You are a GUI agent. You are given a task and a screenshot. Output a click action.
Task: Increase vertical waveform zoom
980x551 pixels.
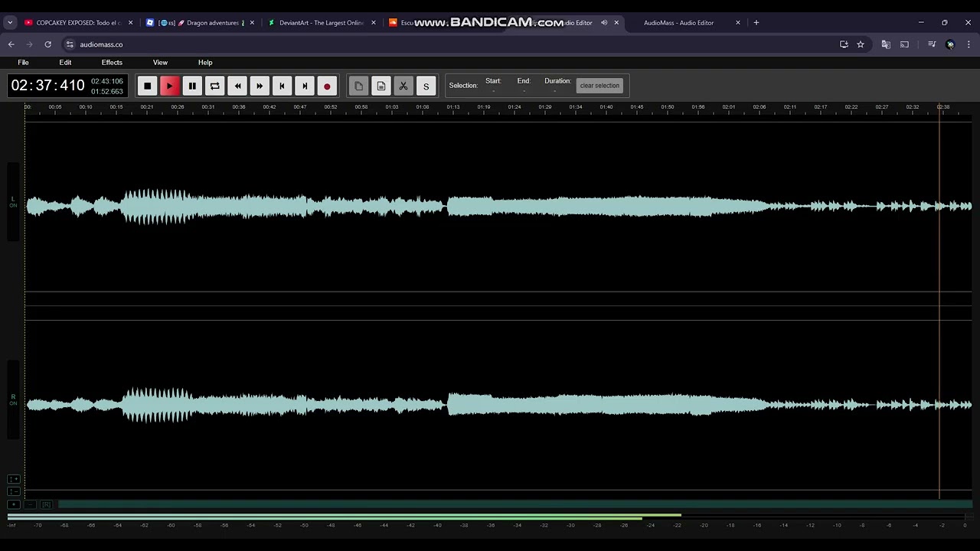click(x=13, y=479)
